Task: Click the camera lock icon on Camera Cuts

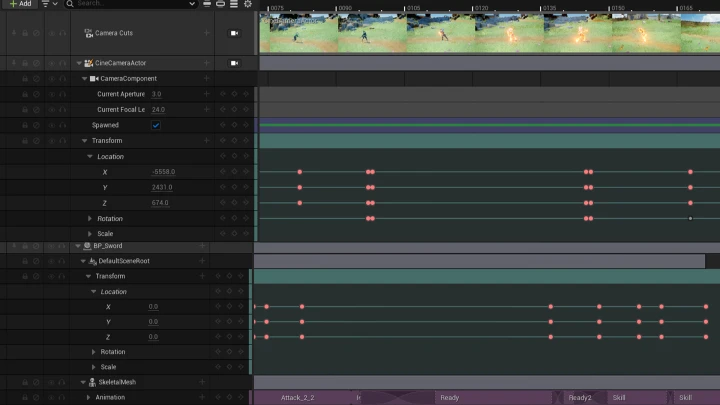Action: 234,33
